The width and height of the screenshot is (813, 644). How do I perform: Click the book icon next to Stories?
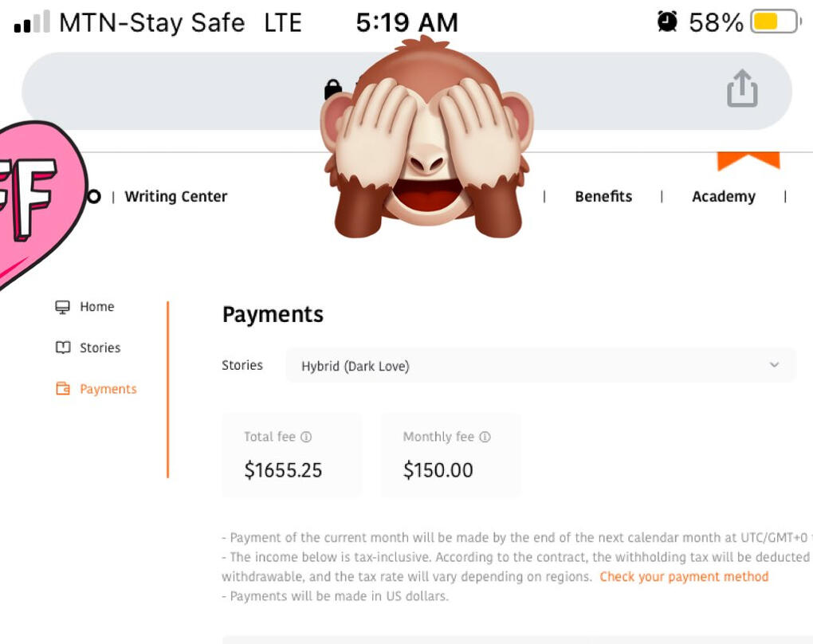[x=62, y=348]
